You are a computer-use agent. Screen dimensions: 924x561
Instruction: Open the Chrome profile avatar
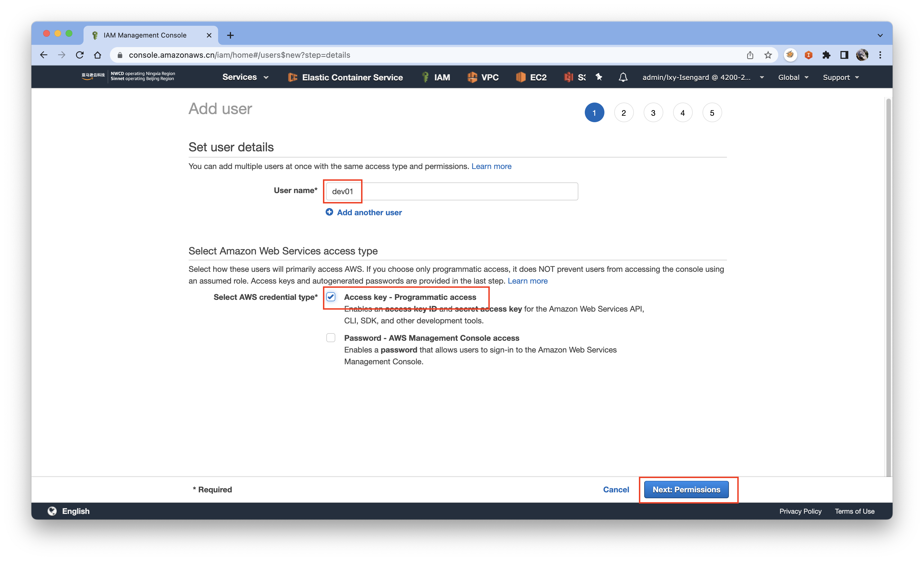[862, 55]
